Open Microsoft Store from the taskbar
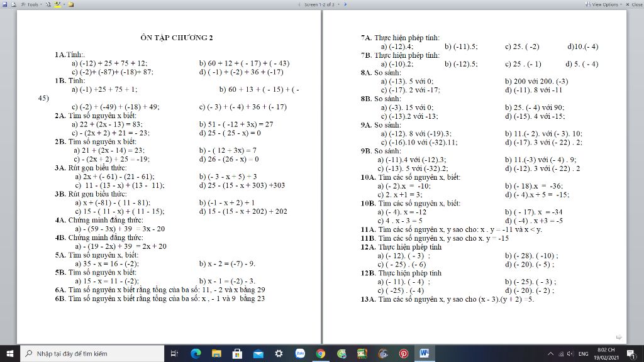The width and height of the screenshot is (644, 362). click(x=237, y=353)
